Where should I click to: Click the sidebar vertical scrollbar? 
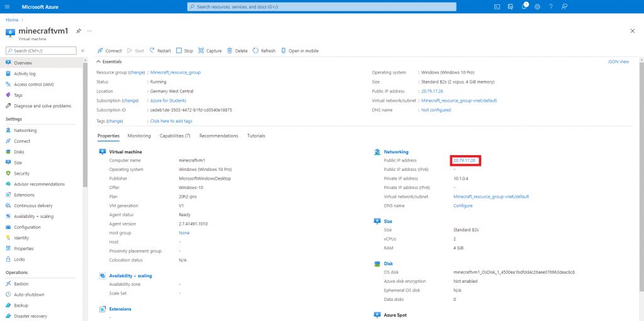coord(85,126)
